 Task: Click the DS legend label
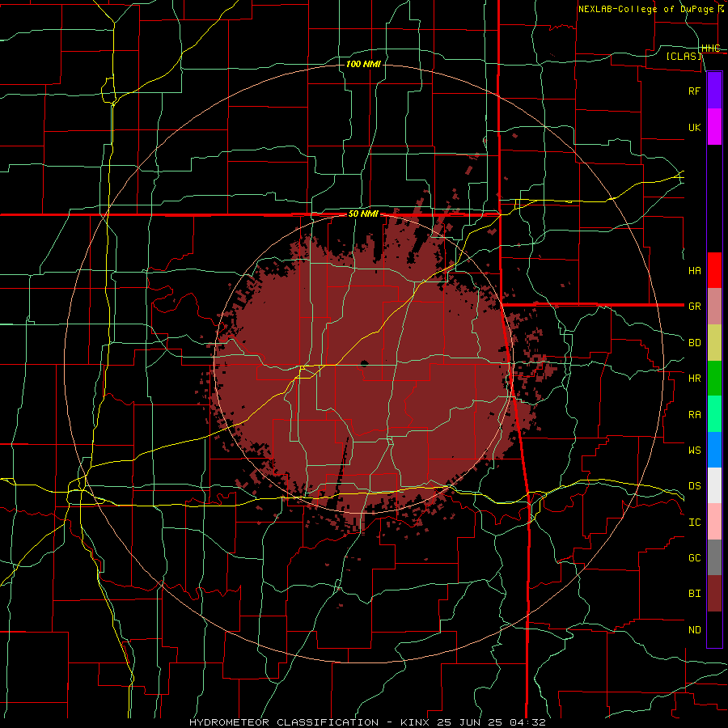tap(694, 486)
